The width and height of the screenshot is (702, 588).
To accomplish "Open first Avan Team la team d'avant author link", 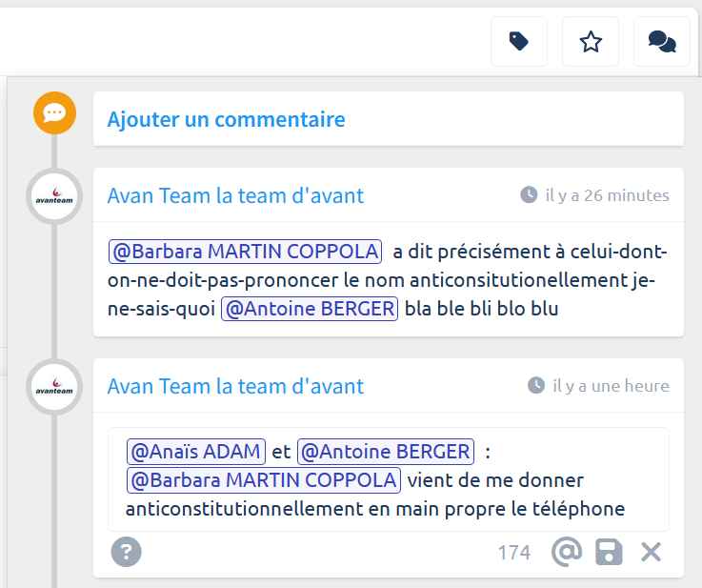I will point(235,195).
